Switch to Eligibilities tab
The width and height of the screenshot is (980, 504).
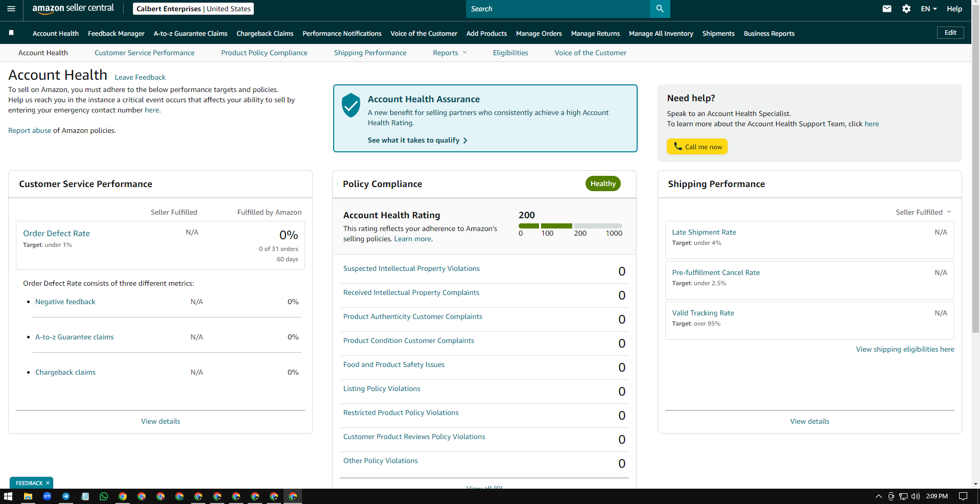510,53
